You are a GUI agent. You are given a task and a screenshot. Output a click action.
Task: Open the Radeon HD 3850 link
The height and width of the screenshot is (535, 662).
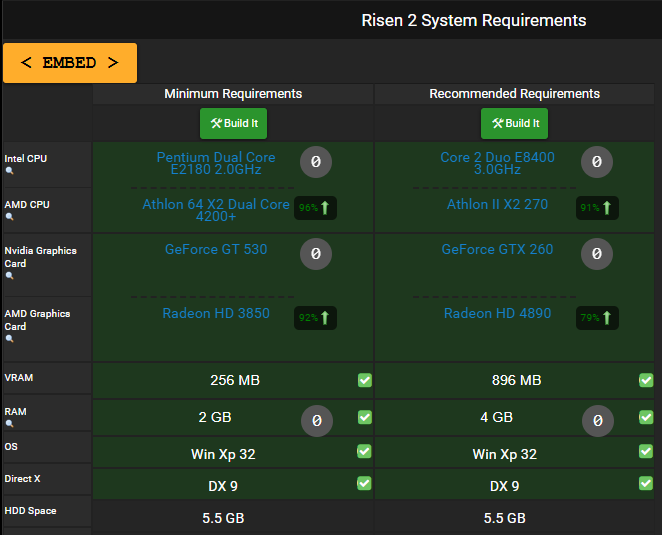[216, 313]
